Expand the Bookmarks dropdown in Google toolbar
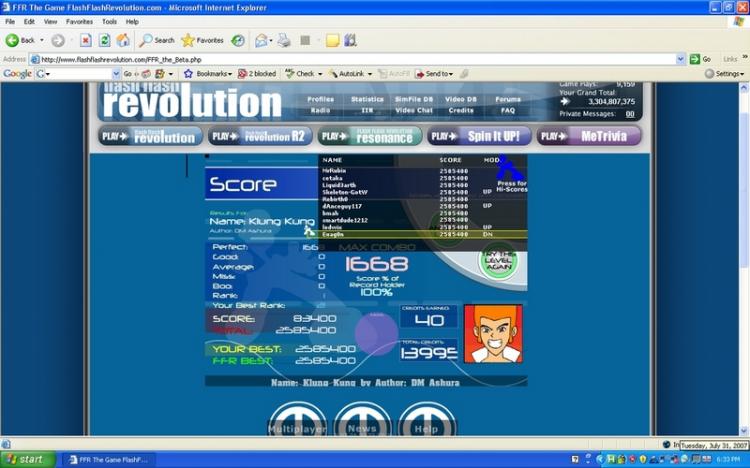750x468 pixels. pyautogui.click(x=209, y=74)
